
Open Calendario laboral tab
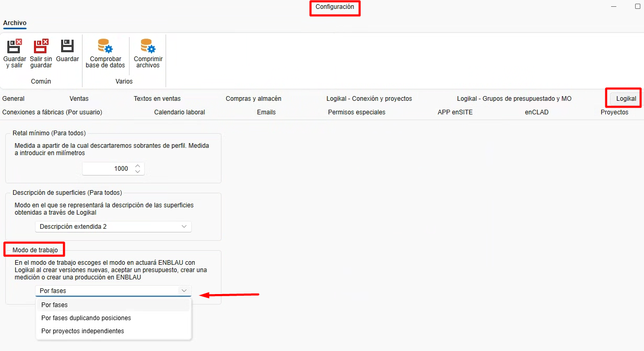click(179, 112)
